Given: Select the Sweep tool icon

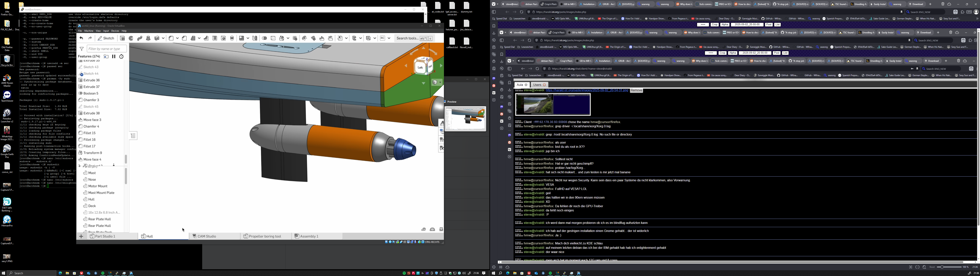Looking at the screenshot, I should tap(140, 38).
